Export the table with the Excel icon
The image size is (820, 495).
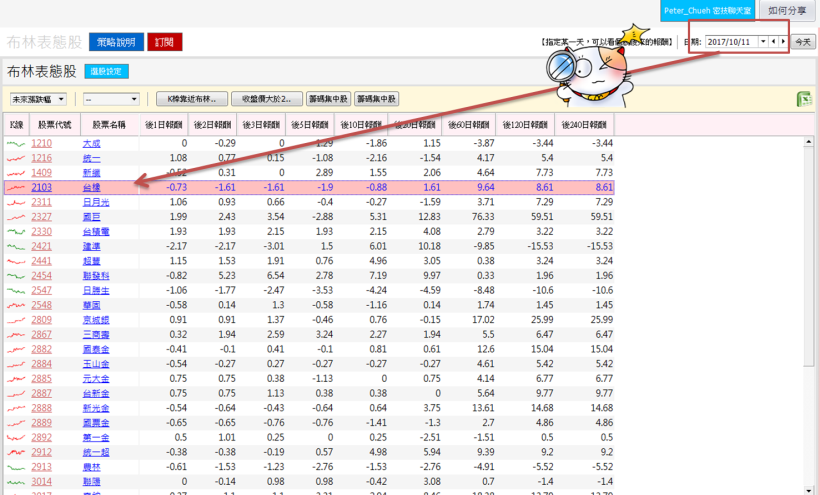[x=804, y=99]
